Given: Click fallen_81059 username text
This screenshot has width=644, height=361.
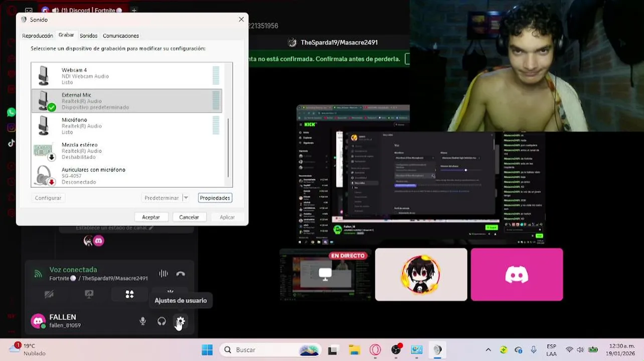Looking at the screenshot, I should [x=65, y=325].
